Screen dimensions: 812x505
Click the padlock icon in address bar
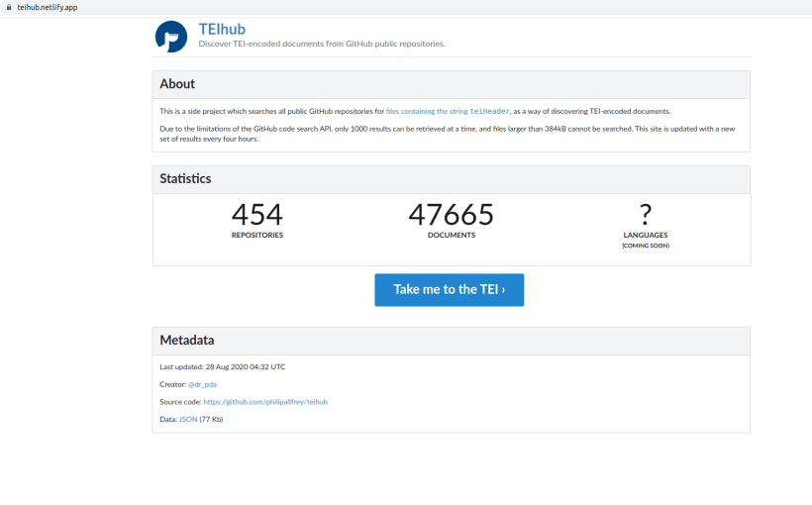pyautogui.click(x=9, y=7)
